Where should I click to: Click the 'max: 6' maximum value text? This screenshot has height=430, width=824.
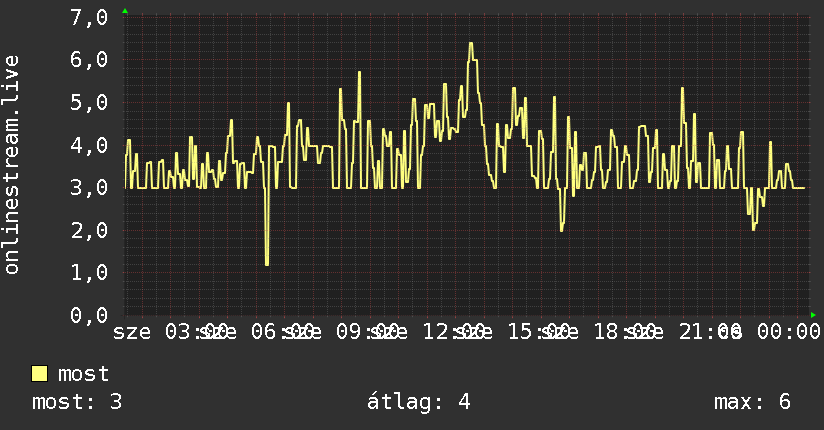[752, 402]
